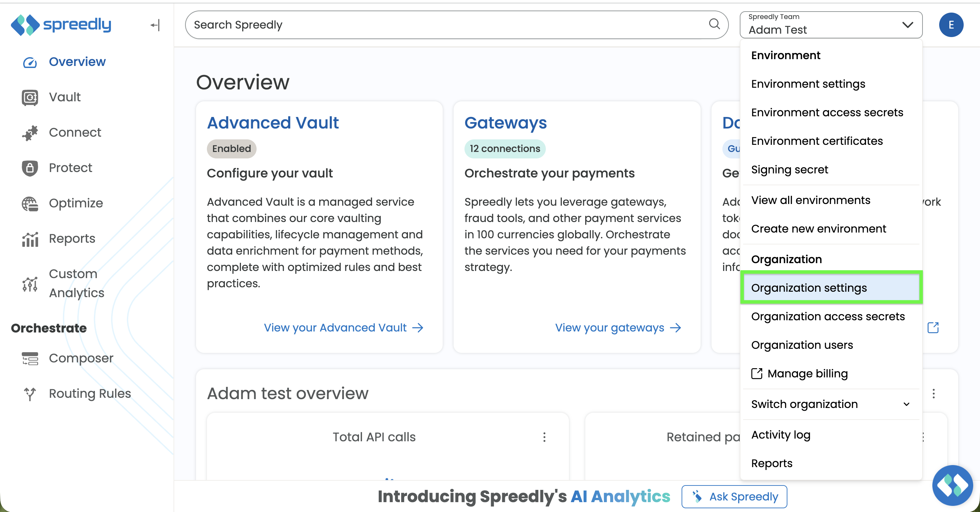This screenshot has height=512, width=980.
Task: Click the Reports bar chart icon
Action: point(30,239)
